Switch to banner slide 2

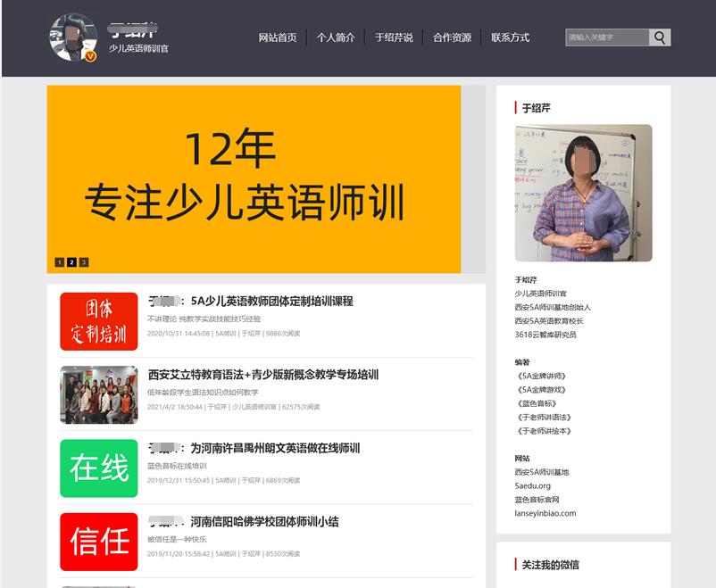[x=71, y=262]
